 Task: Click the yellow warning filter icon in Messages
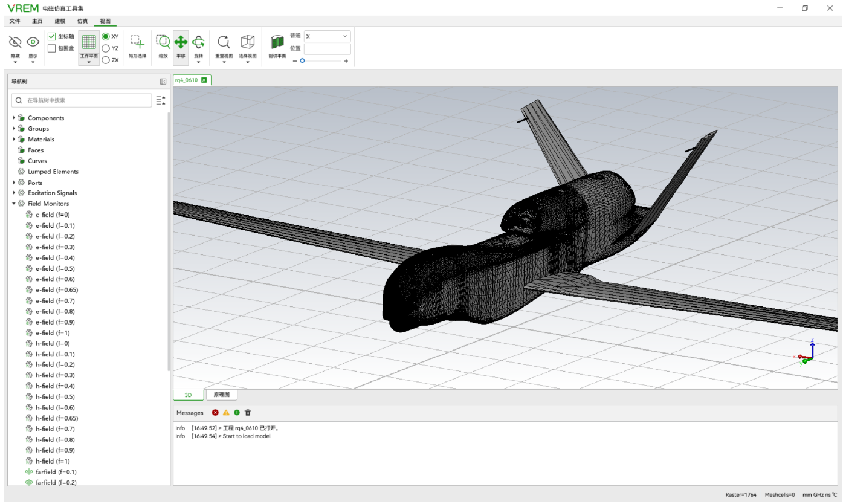point(226,413)
